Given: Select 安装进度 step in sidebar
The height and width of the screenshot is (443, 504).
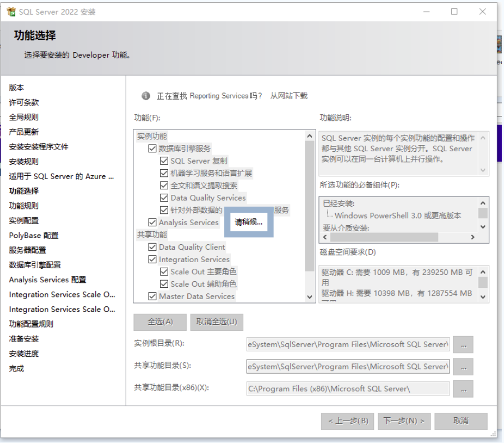Looking at the screenshot, I should [x=24, y=353].
